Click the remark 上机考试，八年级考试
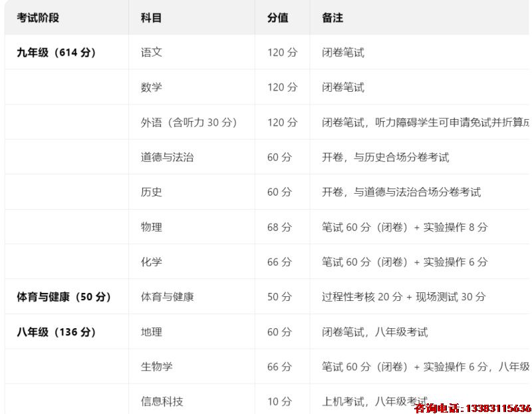Viewport: 532px width, 414px height. coord(362,400)
